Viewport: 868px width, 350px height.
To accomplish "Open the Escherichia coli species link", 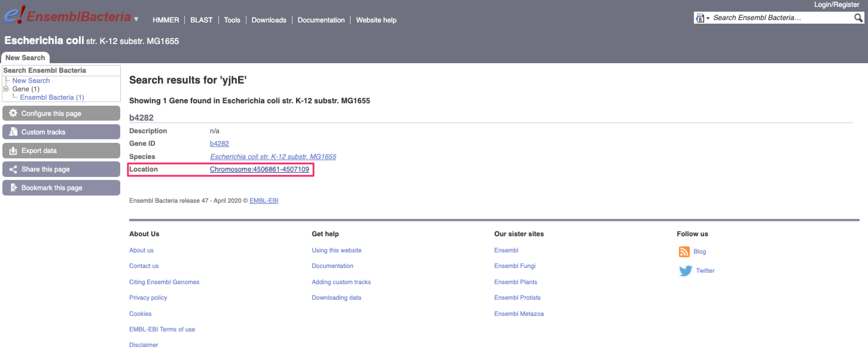I will 273,157.
